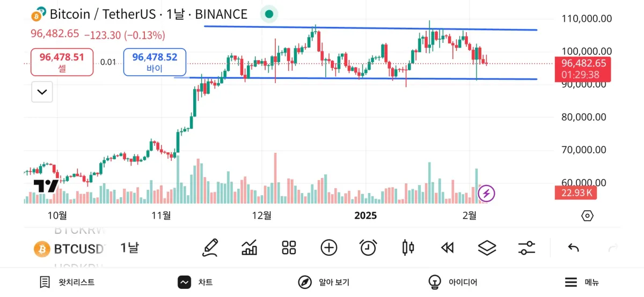Tap the purple lightning bolt icon

point(486,193)
